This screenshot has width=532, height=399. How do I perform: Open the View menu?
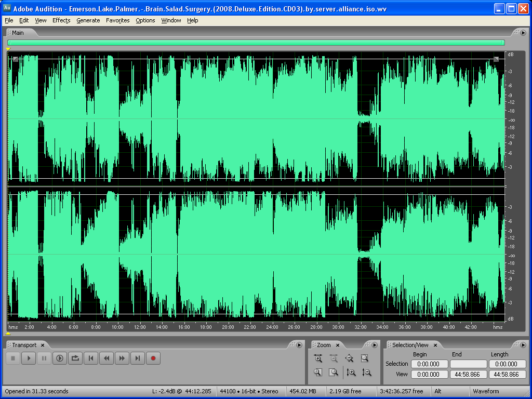pos(41,20)
